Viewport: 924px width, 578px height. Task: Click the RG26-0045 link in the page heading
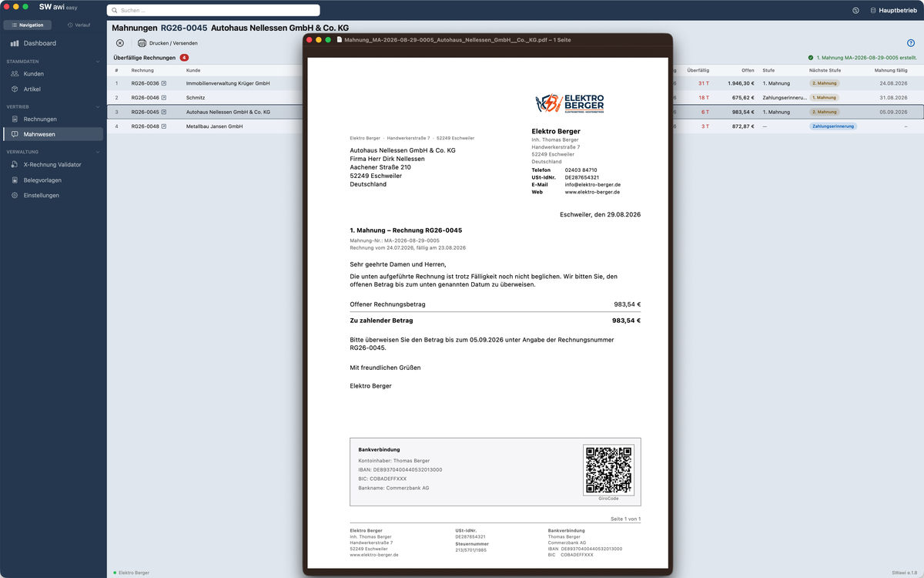coord(184,28)
